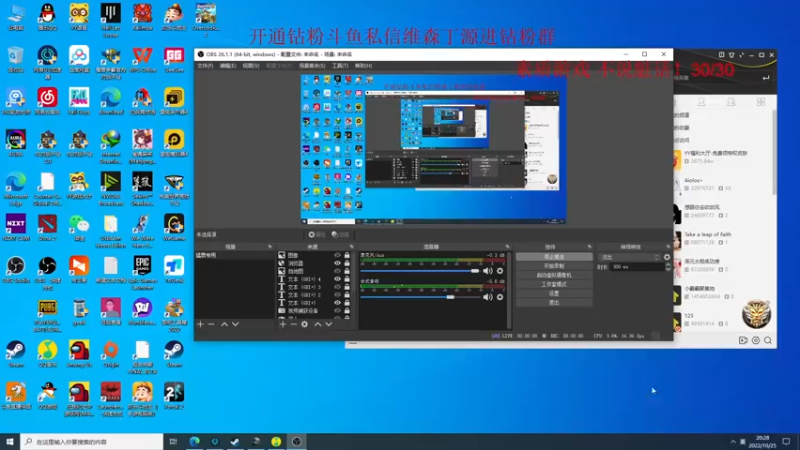800x450 pixels.
Task: Open the 淡出 transition dropdown
Action: point(630,257)
